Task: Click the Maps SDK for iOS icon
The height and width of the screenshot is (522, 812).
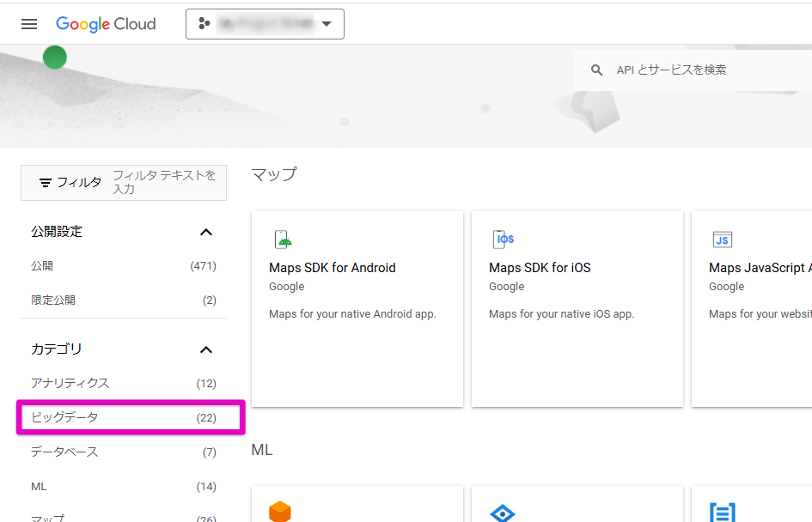Action: (x=504, y=239)
